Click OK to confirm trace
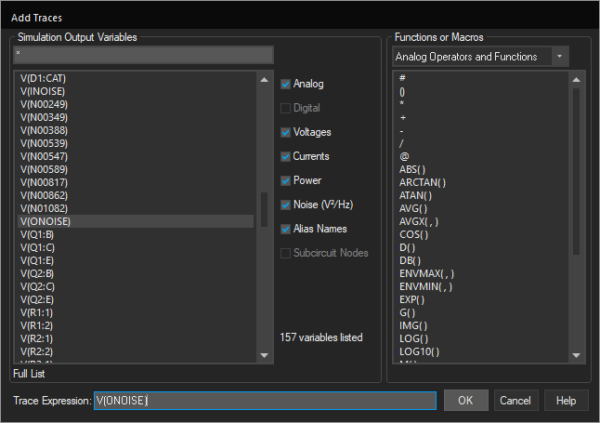Viewport: 600px width, 423px height. [465, 400]
